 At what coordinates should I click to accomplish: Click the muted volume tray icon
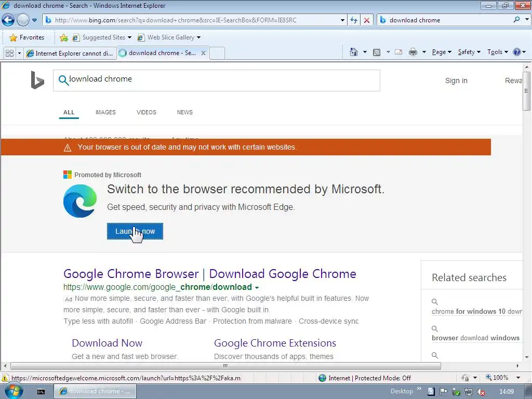tap(481, 392)
